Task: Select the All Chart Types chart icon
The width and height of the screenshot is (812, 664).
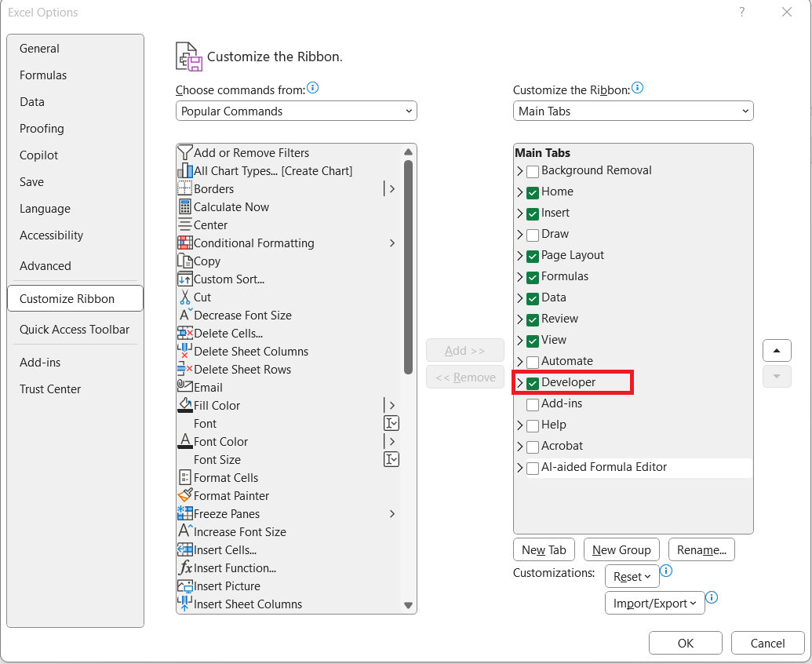Action: pyautogui.click(x=185, y=171)
